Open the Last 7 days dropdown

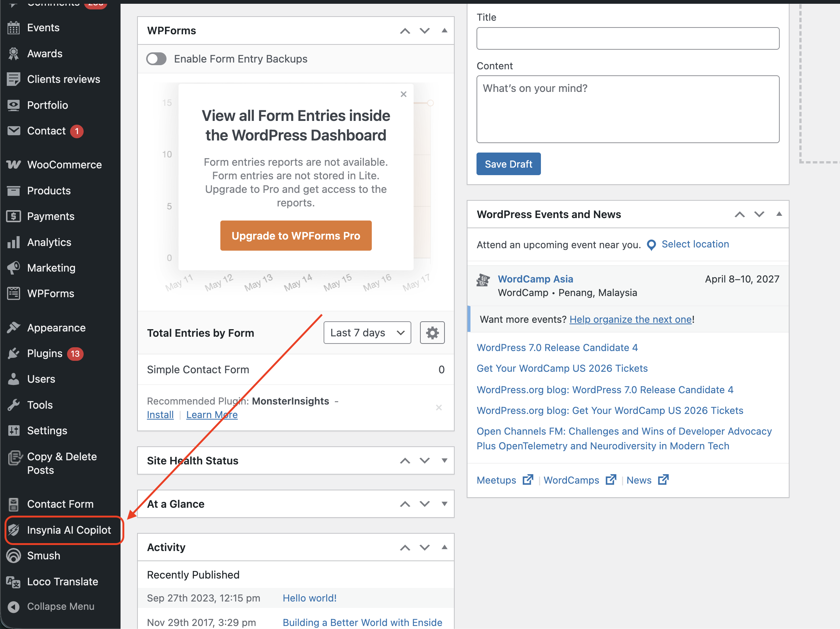pos(367,333)
